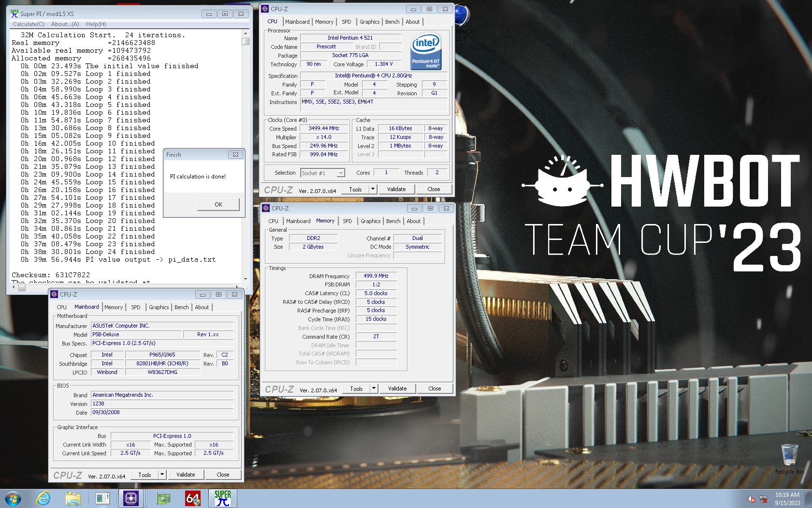Open About tab in top CPU-Z window

(x=413, y=22)
